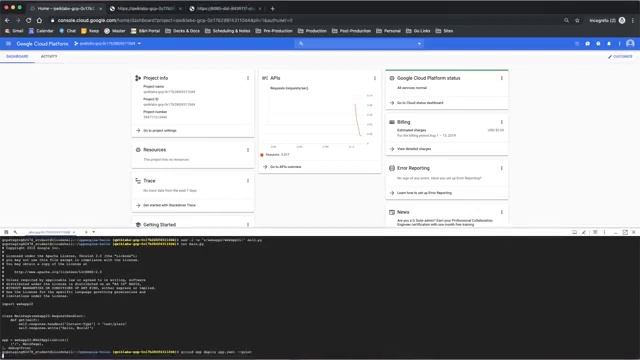Open APIs card options menu
This screenshot has width=640, height=360.
click(375, 78)
